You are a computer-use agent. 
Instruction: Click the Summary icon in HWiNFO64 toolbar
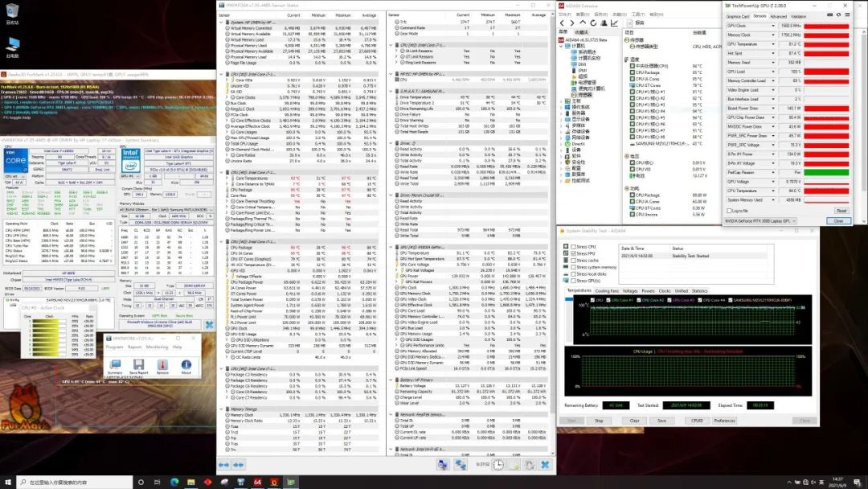pyautogui.click(x=114, y=362)
